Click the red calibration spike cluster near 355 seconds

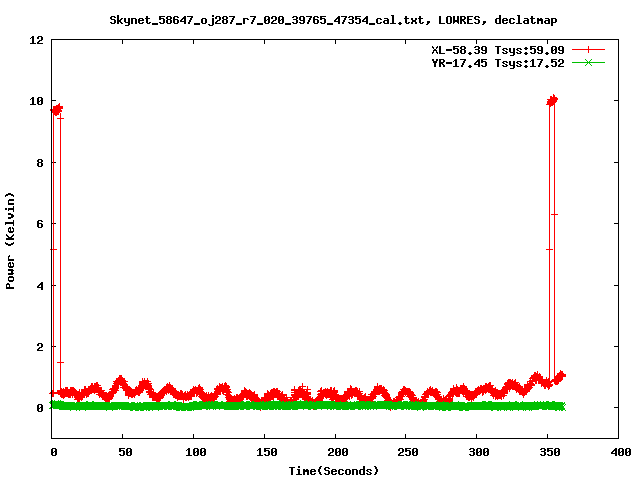552,100
